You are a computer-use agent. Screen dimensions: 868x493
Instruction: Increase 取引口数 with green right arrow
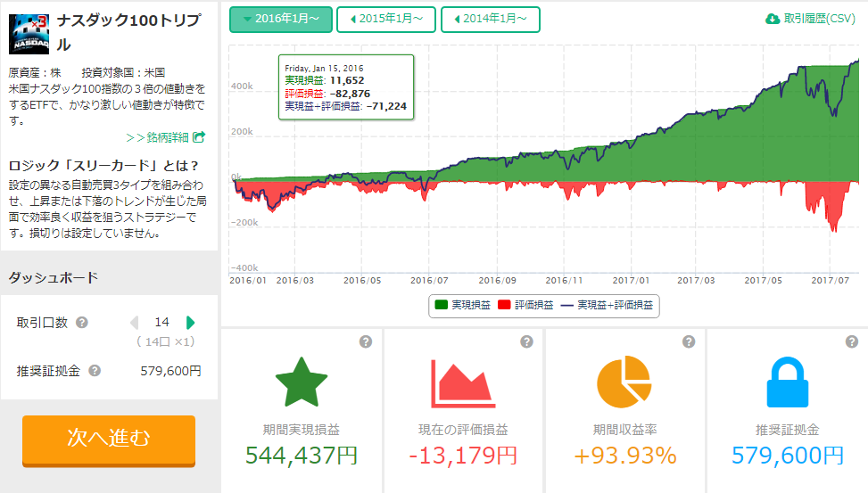coord(190,323)
